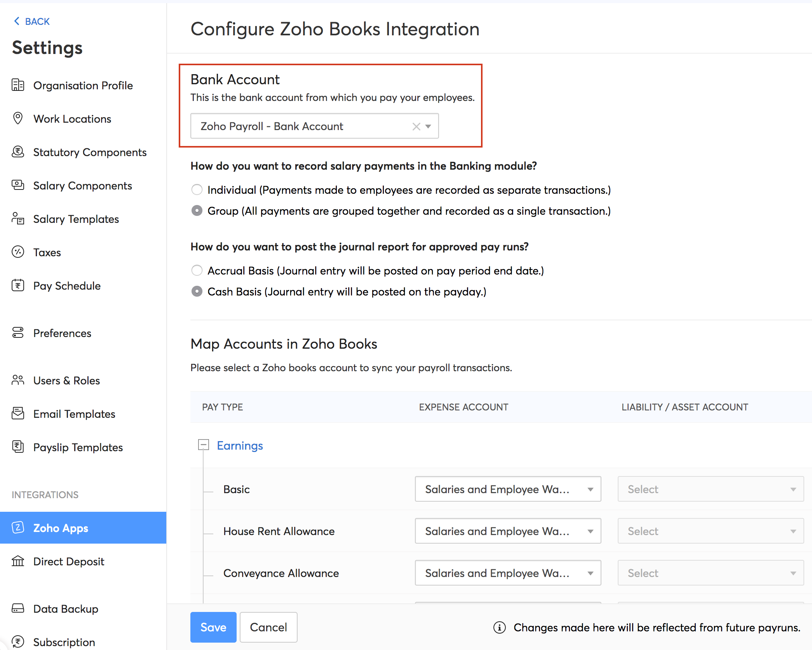
Task: Open Salary Templates settings page
Action: pyautogui.click(x=76, y=219)
